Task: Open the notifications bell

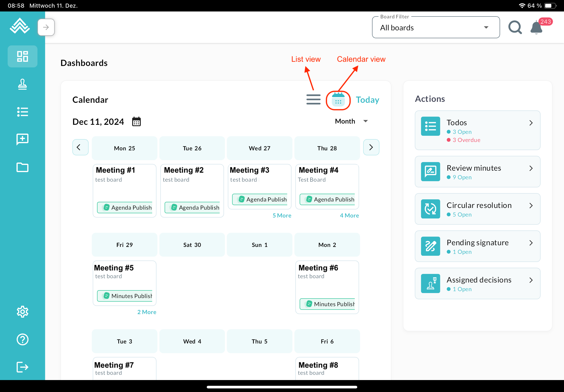Action: 536,28
